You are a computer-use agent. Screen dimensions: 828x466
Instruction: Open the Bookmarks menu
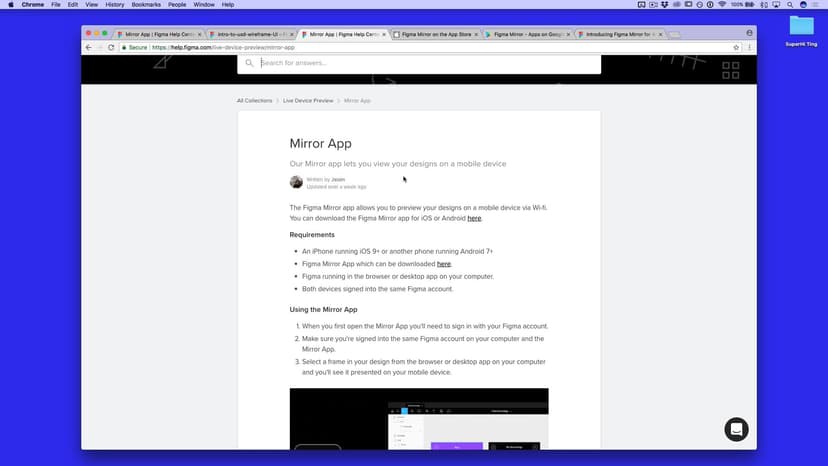tap(146, 5)
